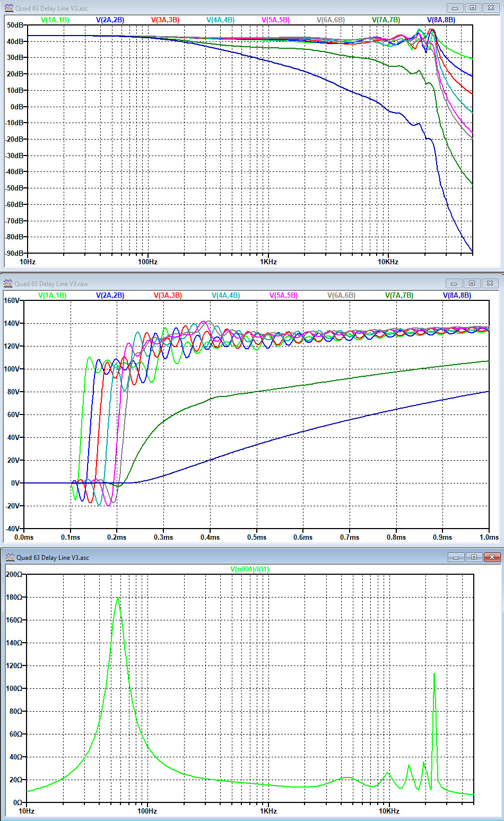The width and height of the screenshot is (504, 821).
Task: Pick V(5A,5B) label in the .raw transient plot
Action: 284,295
